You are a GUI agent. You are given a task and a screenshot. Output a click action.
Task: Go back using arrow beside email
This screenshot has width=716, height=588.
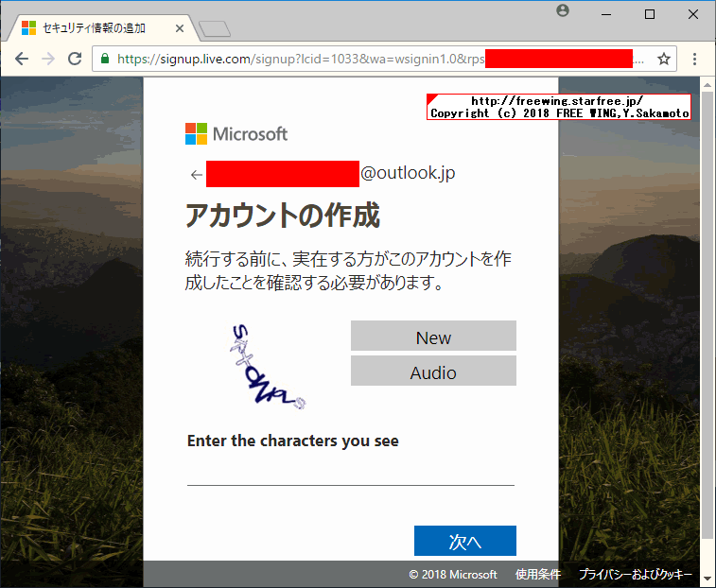[197, 174]
